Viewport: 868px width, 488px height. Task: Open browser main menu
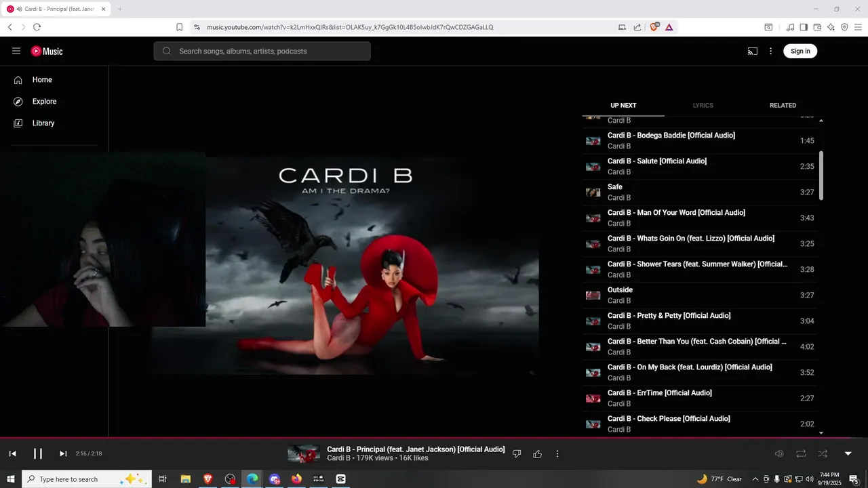(858, 27)
